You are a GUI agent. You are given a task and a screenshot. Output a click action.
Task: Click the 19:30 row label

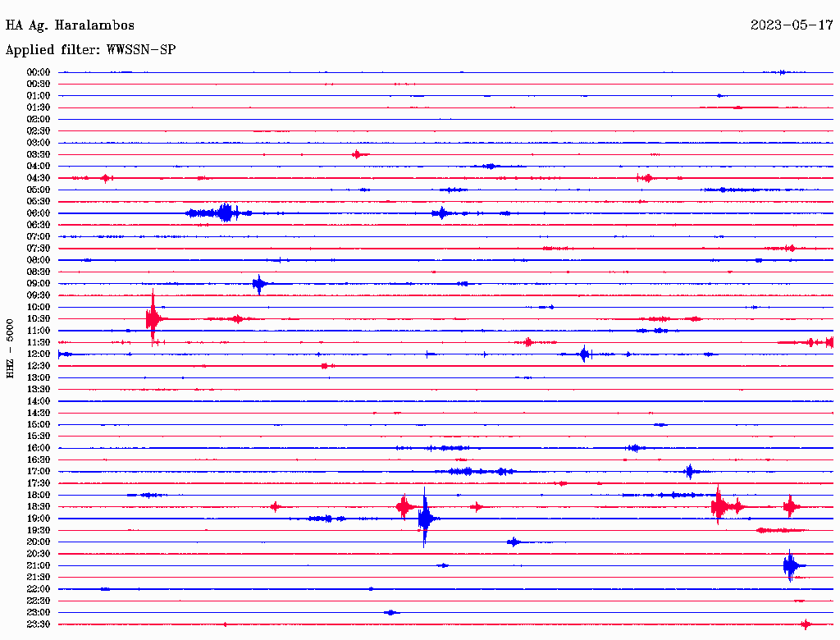(39, 530)
